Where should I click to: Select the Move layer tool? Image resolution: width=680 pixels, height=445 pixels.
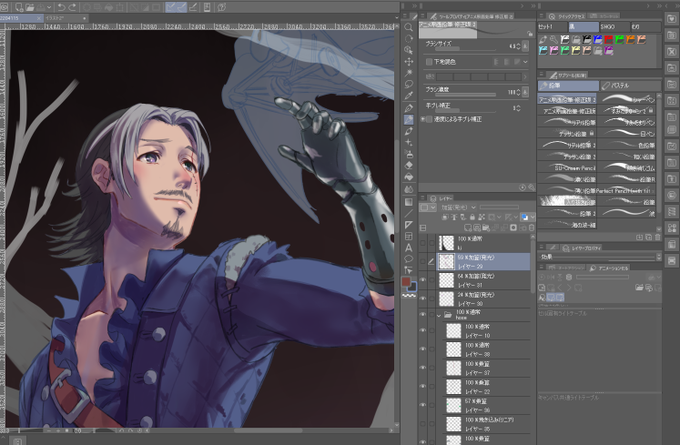[x=408, y=62]
